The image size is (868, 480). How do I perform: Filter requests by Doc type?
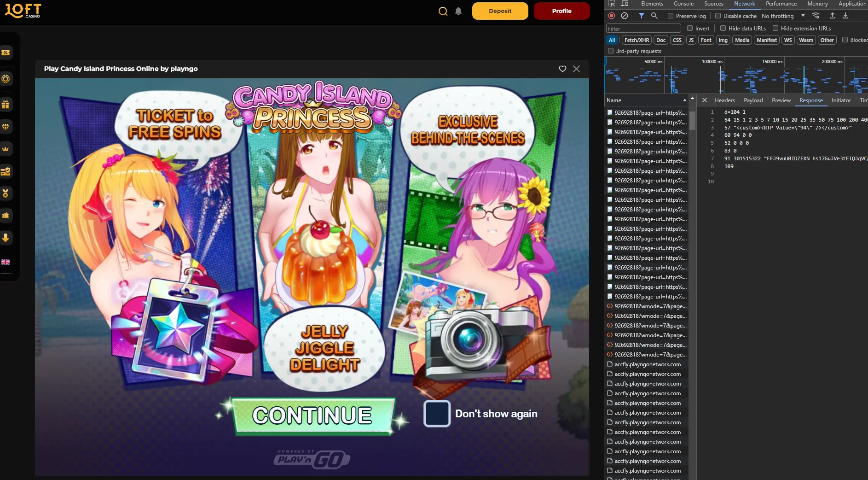click(x=660, y=40)
